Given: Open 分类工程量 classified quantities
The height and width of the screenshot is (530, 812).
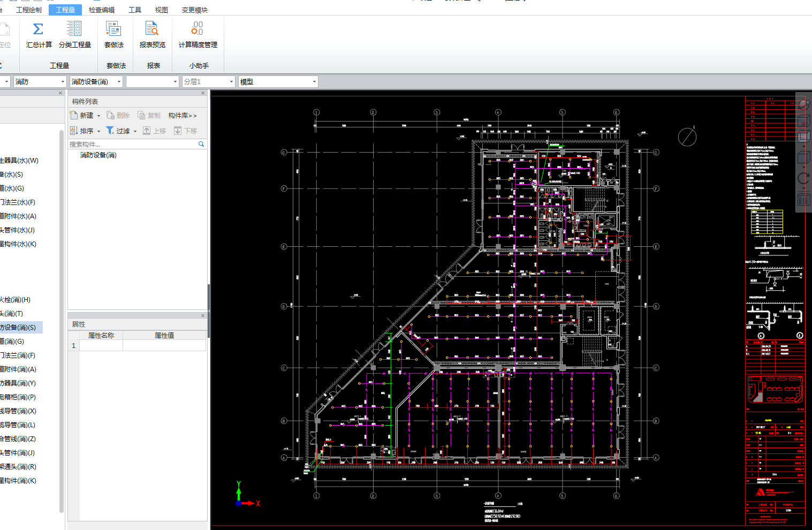Looking at the screenshot, I should pyautogui.click(x=75, y=35).
